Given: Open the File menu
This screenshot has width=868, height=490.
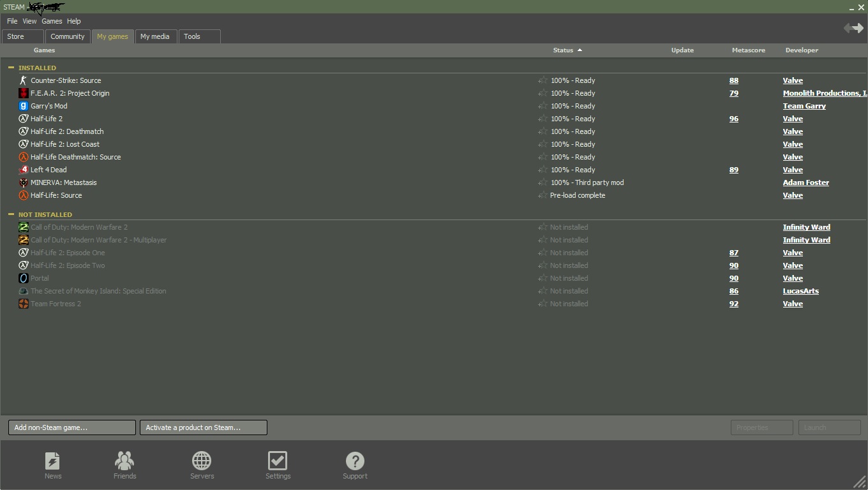Looking at the screenshot, I should click(x=12, y=21).
